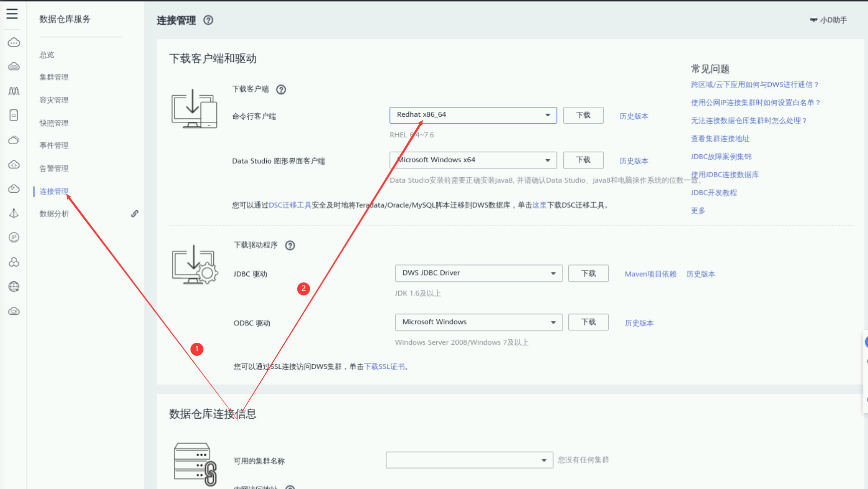Open 快照管理 in the sidebar

point(54,123)
